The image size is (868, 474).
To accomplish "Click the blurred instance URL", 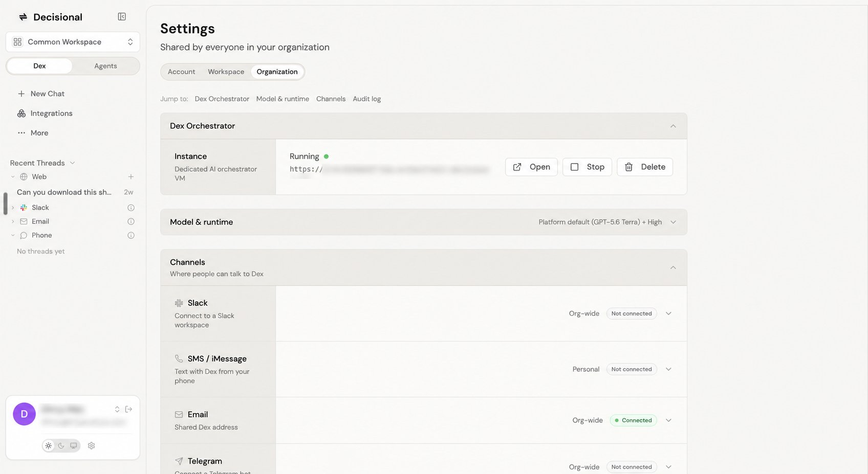I will pos(389,170).
